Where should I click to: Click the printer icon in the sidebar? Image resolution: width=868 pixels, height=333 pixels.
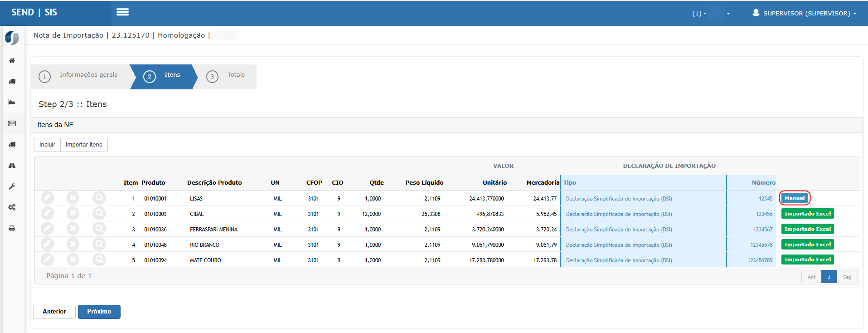click(x=12, y=228)
